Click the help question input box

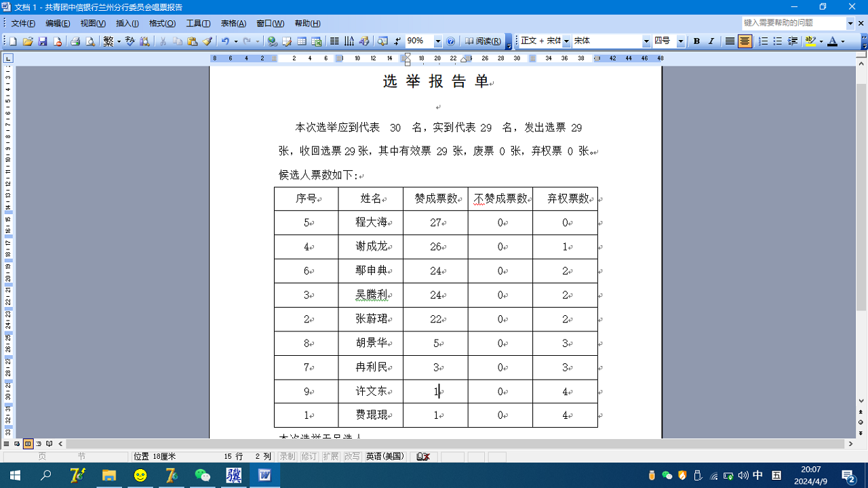click(x=794, y=23)
